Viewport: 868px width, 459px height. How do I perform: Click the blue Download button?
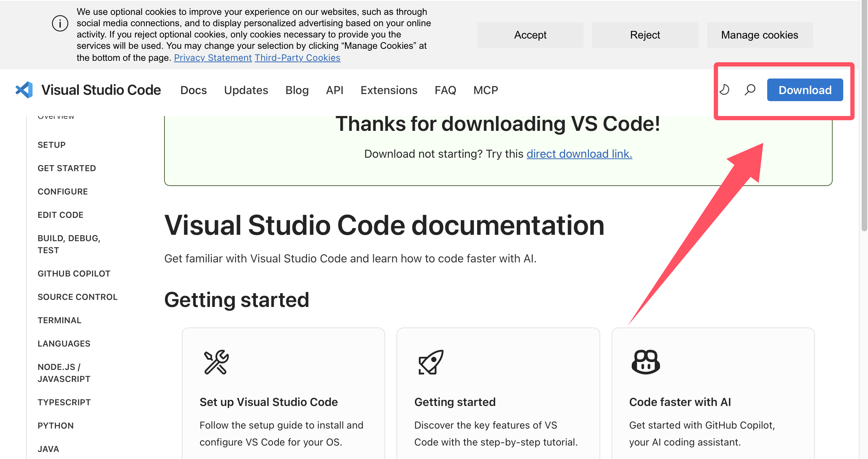[805, 90]
